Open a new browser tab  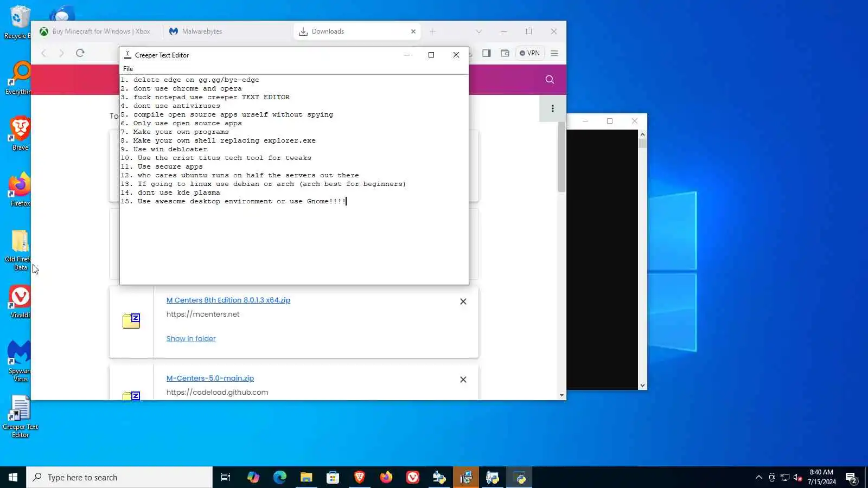click(432, 31)
